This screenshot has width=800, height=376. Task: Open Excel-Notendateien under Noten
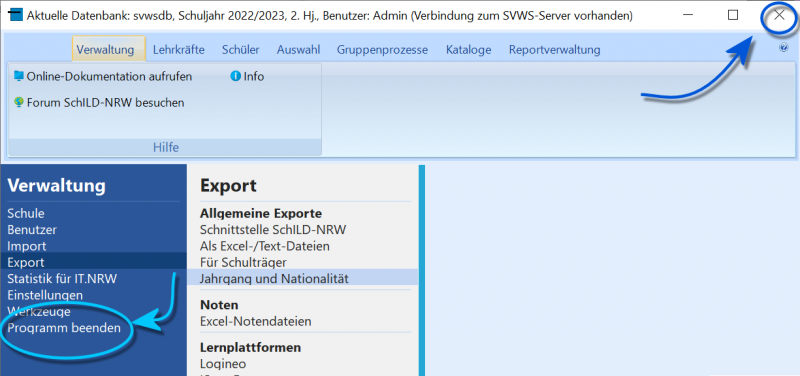tap(256, 321)
